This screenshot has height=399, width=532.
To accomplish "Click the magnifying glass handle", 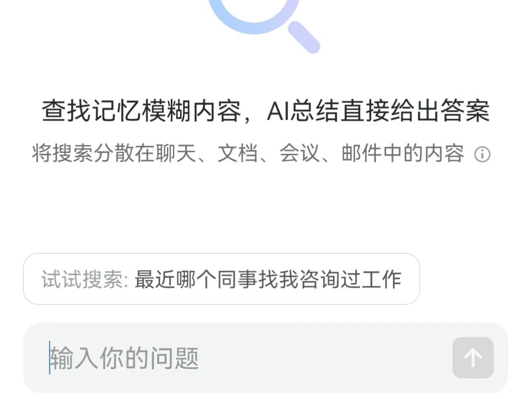I will pyautogui.click(x=304, y=37).
